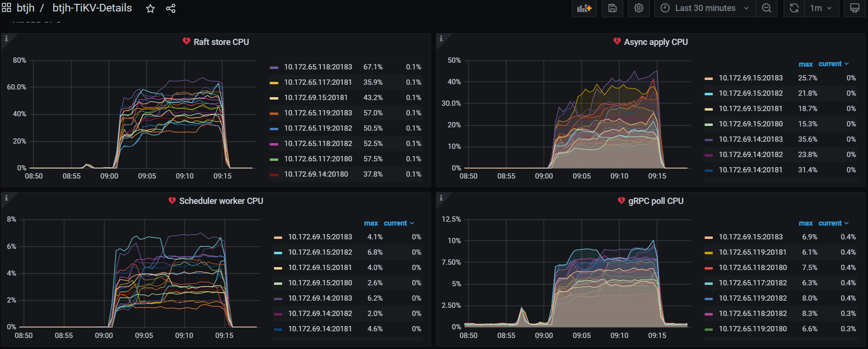Toggle series 10.172.69.14:20183 in Async apply legend
868x349 pixels.
point(751,139)
